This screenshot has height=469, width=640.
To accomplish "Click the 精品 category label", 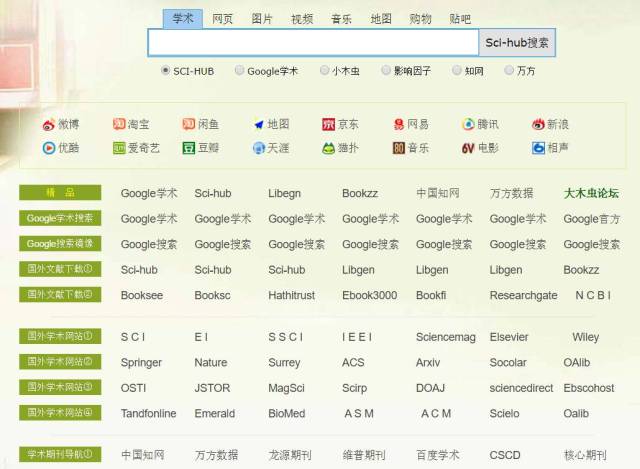I will [x=60, y=193].
